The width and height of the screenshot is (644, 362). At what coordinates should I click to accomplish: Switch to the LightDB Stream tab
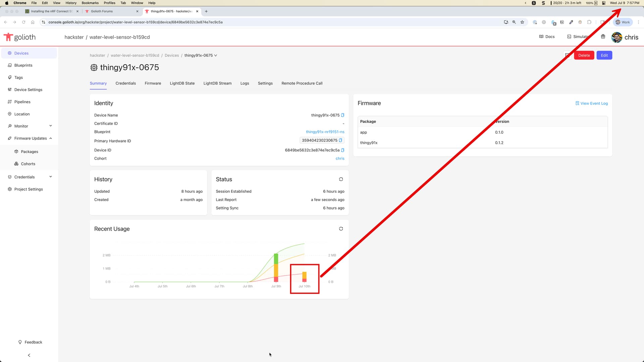(x=217, y=83)
